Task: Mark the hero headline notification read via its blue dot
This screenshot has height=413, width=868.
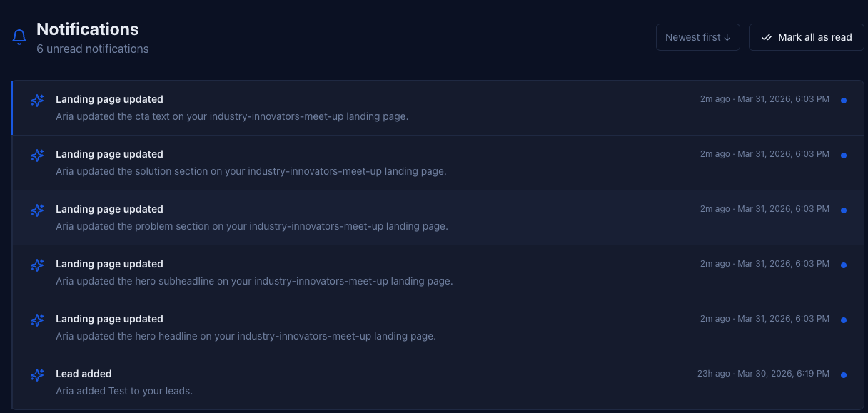Action: tap(844, 320)
